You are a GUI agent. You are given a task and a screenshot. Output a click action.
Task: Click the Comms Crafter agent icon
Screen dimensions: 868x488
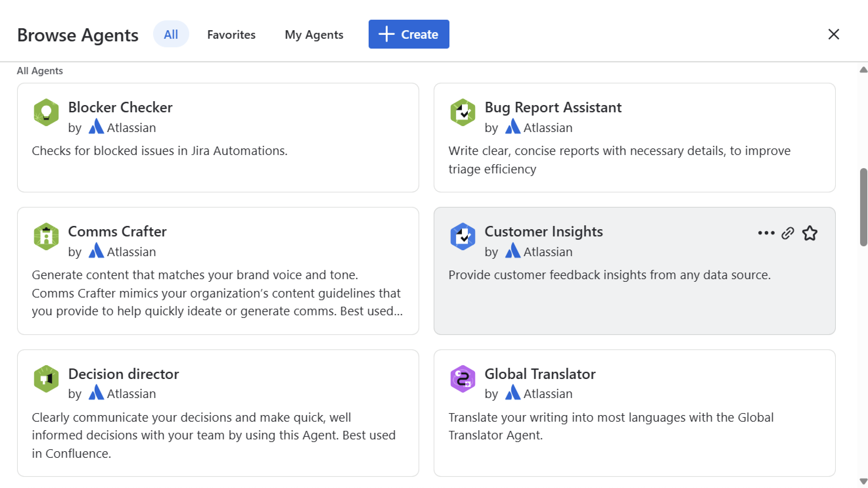click(46, 236)
